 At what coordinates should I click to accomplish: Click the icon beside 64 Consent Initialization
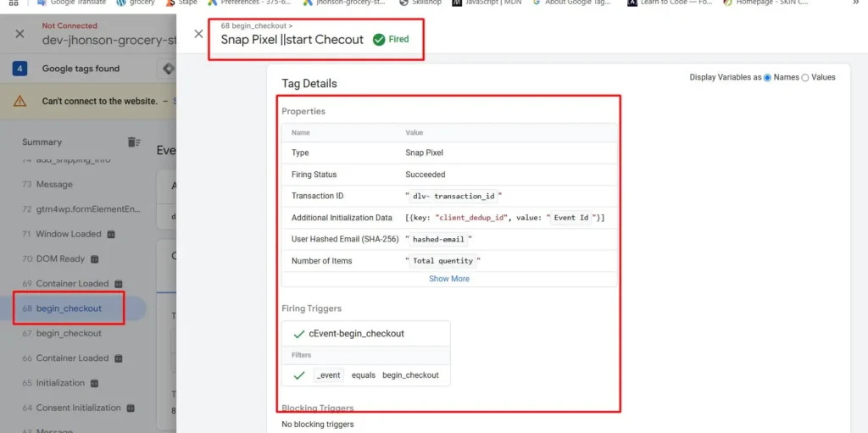coord(131,408)
